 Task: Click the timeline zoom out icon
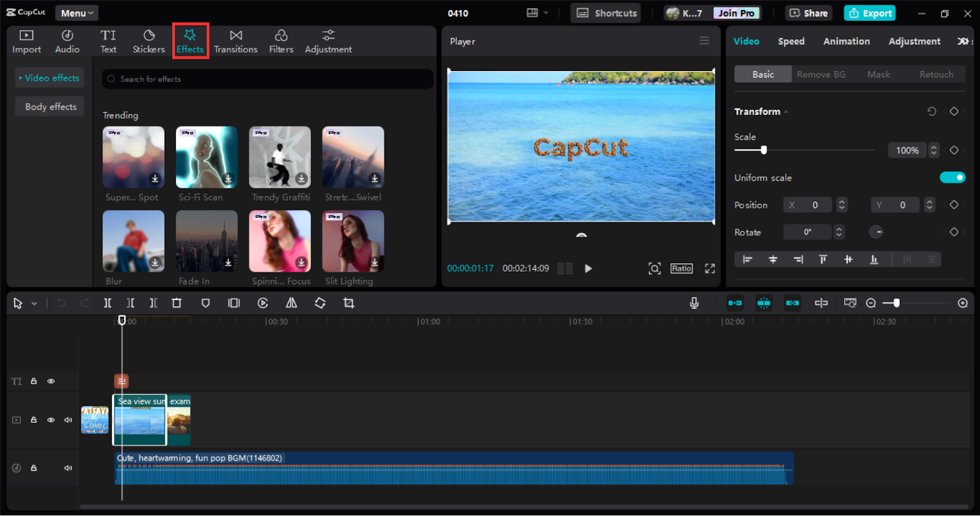[x=871, y=303]
